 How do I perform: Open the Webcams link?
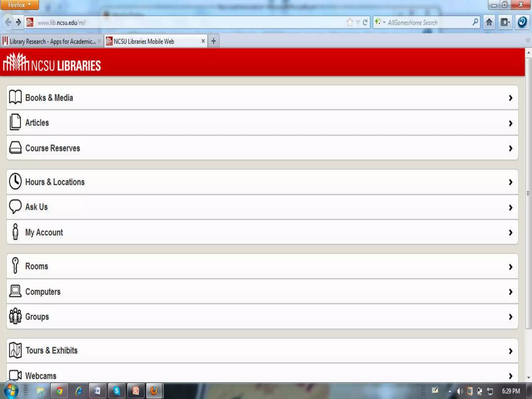tap(41, 376)
